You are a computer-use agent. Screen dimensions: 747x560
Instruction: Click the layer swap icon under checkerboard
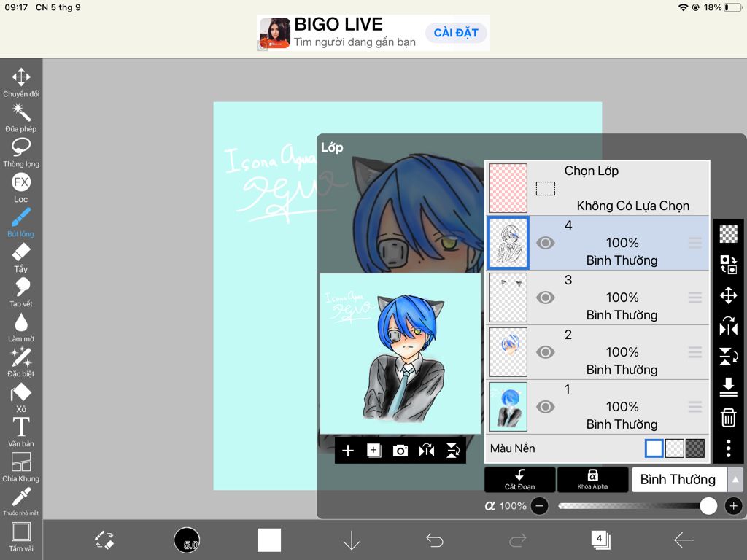(729, 264)
